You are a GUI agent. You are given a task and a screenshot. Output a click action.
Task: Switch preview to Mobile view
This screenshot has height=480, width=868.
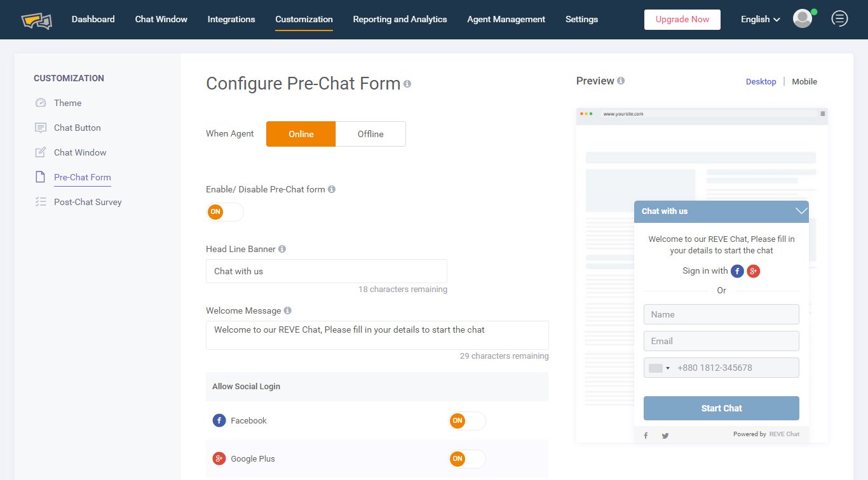804,81
